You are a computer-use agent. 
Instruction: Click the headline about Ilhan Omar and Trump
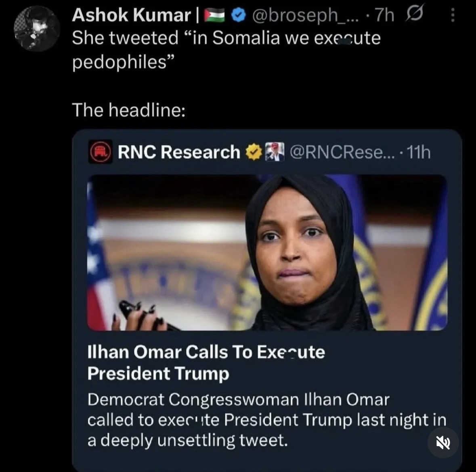206,362
